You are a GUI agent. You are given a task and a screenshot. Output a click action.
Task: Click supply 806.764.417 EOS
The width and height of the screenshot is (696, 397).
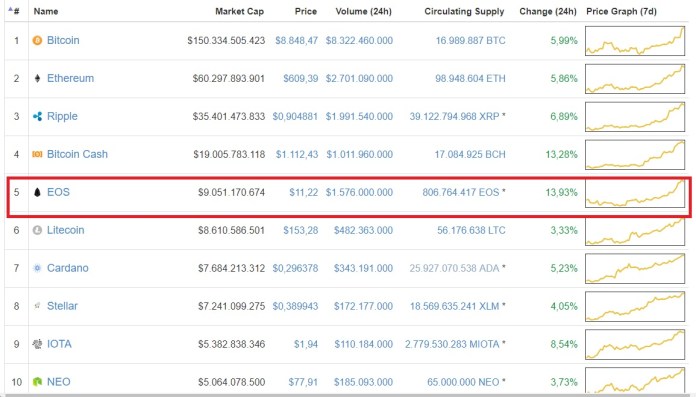(x=461, y=193)
